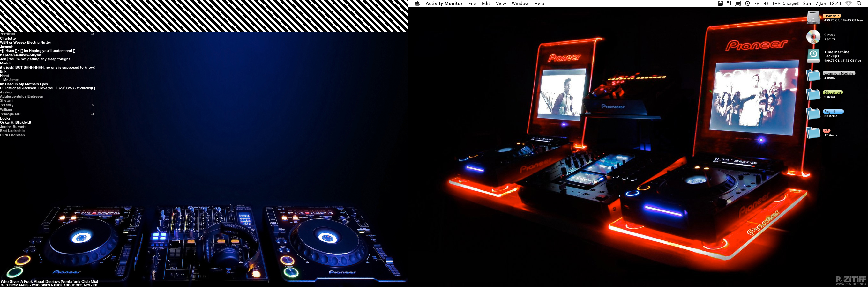
Task: Select the Common Module folder icon
Action: [x=813, y=75]
